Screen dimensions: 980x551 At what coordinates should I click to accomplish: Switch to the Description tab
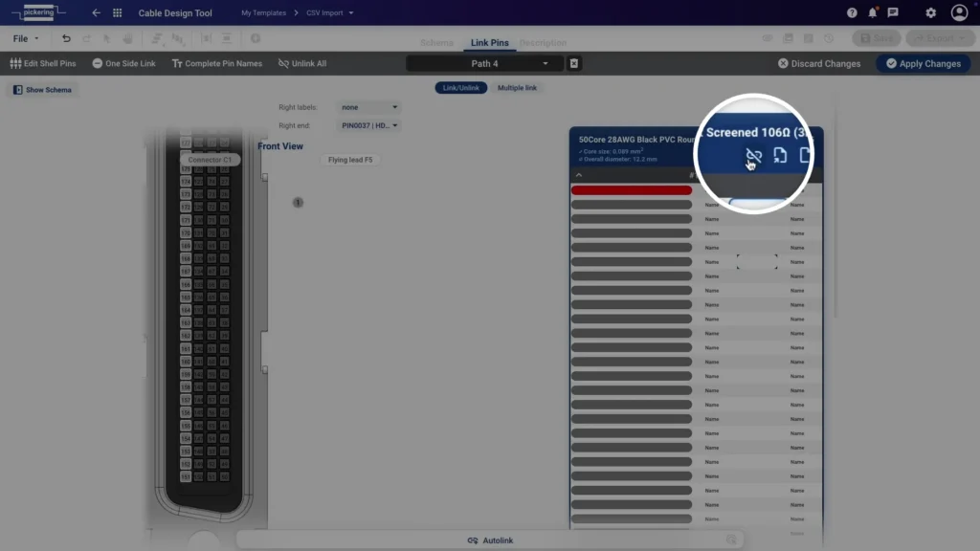[x=543, y=42]
